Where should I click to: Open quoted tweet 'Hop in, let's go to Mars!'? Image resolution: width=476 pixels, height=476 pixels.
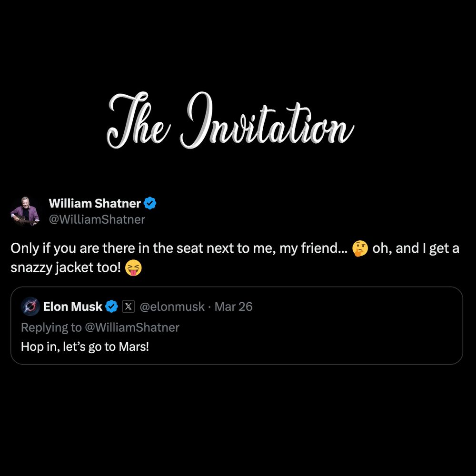coord(85,347)
